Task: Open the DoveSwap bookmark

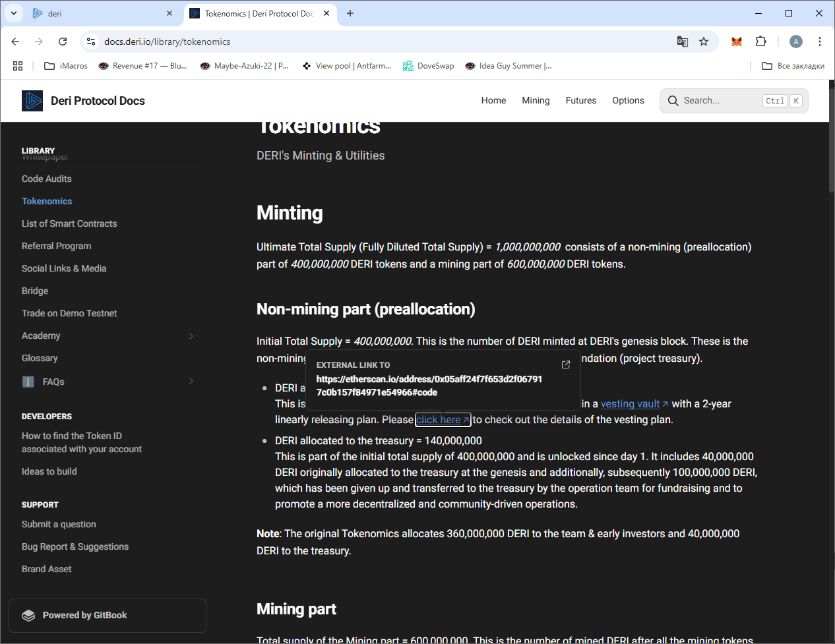Action: pos(429,66)
